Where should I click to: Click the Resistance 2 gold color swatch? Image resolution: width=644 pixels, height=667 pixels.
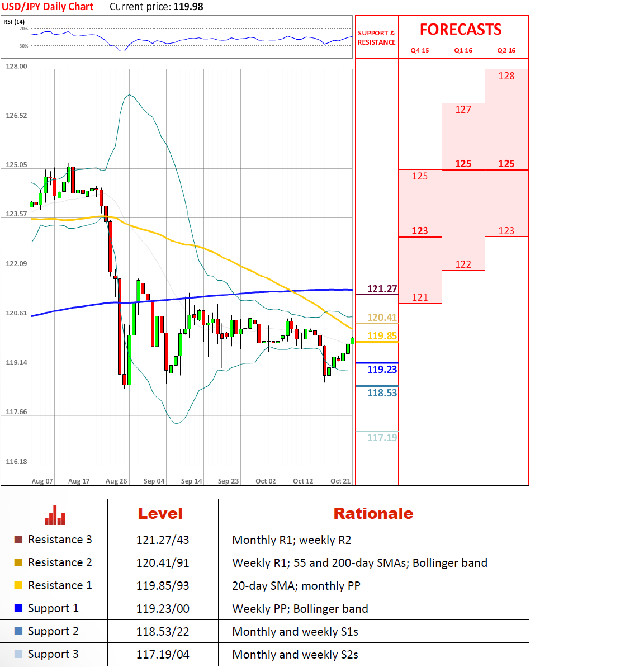tap(18, 562)
